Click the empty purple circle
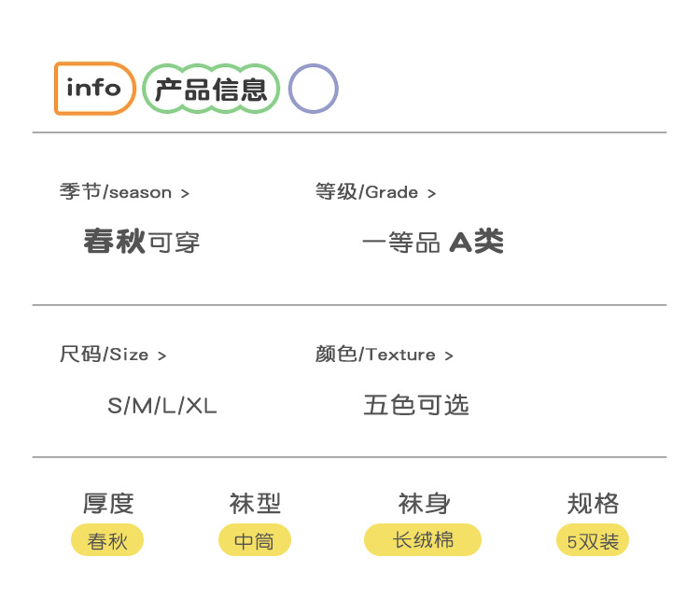 313,90
